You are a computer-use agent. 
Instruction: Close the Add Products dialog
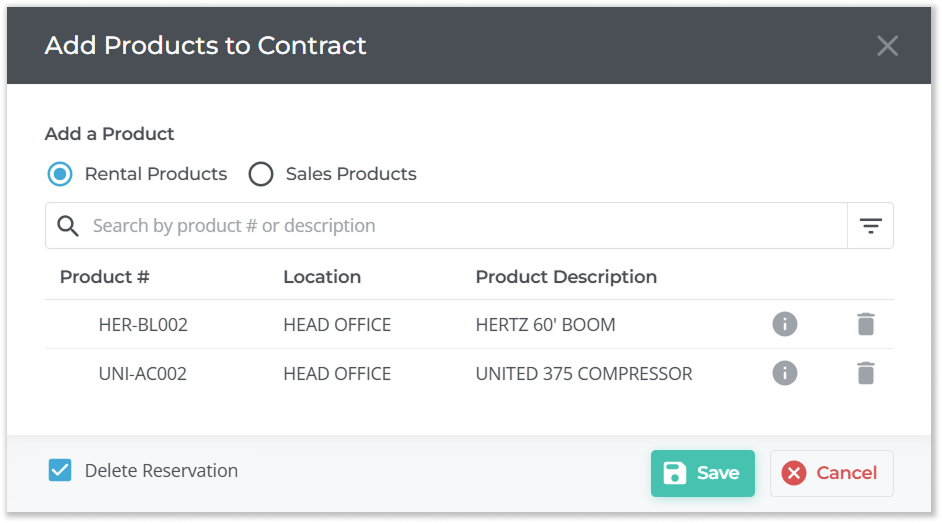[x=887, y=46]
